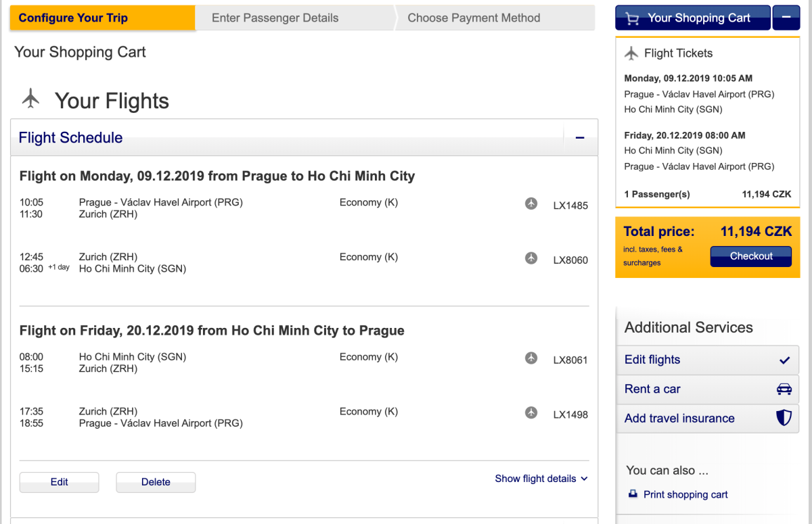Click the printer icon for Print shopping cart
The height and width of the screenshot is (524, 812).
[x=633, y=494]
